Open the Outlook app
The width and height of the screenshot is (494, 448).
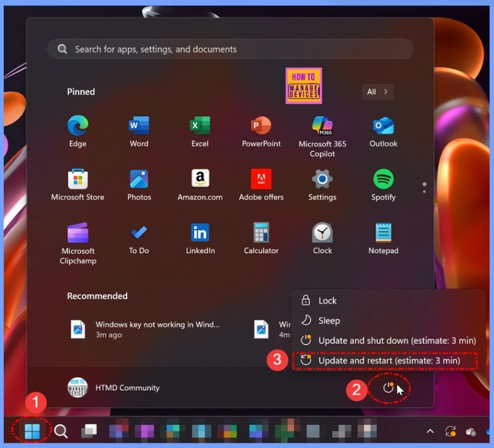click(384, 132)
